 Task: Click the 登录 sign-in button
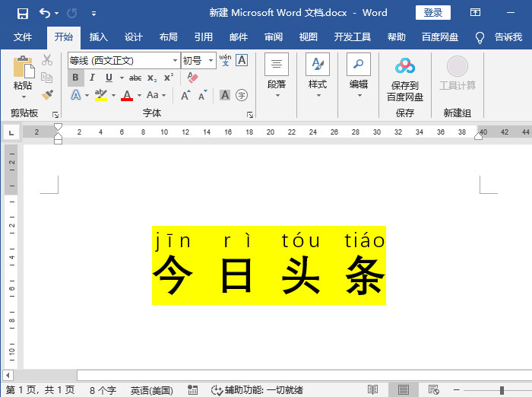[433, 13]
